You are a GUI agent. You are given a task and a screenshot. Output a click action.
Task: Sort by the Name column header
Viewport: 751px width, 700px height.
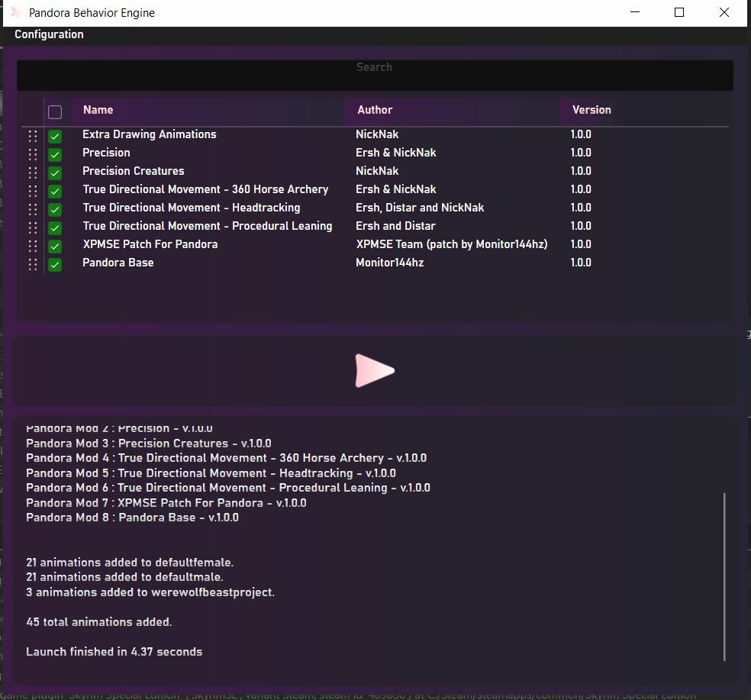98,110
